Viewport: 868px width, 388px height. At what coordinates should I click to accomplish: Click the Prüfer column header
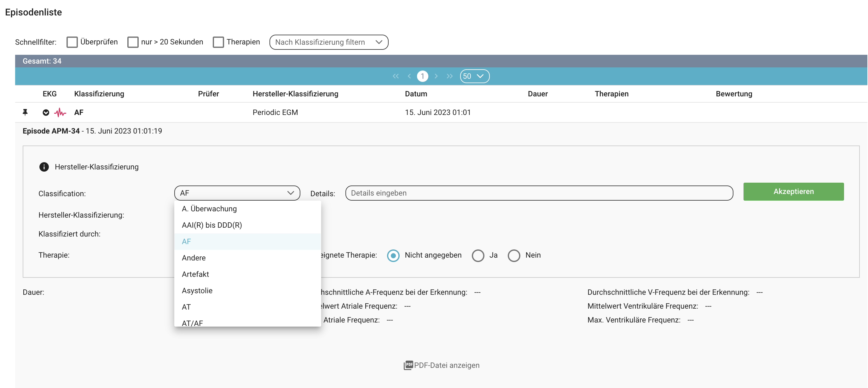[x=208, y=94]
